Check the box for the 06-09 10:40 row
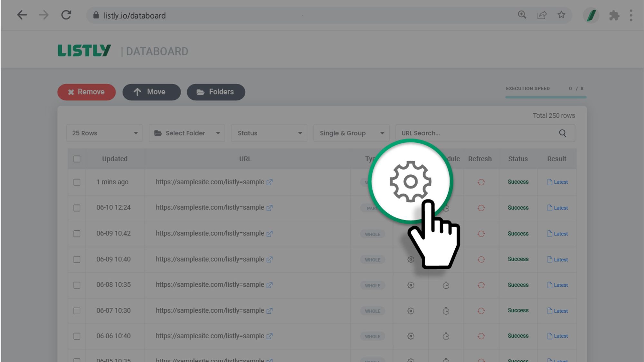Image resolution: width=644 pixels, height=362 pixels. tap(77, 259)
